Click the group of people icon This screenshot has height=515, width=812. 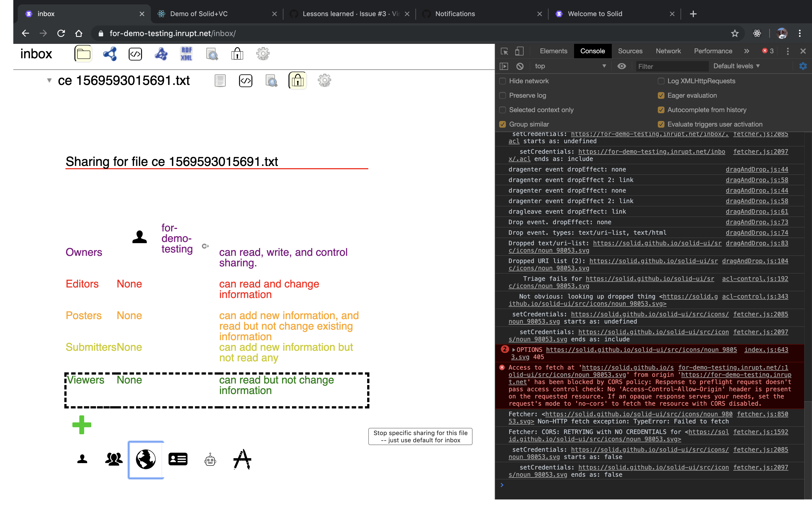pyautogui.click(x=114, y=459)
